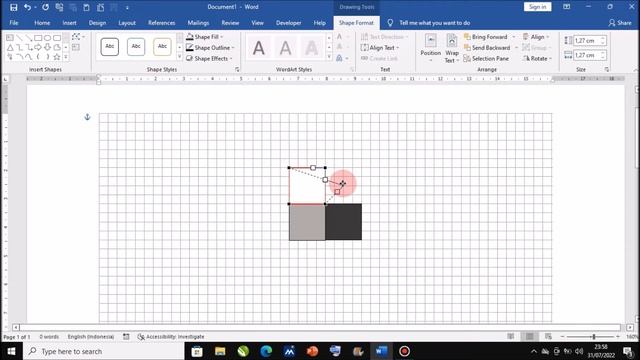Open the Rotate dropdown

click(537, 58)
